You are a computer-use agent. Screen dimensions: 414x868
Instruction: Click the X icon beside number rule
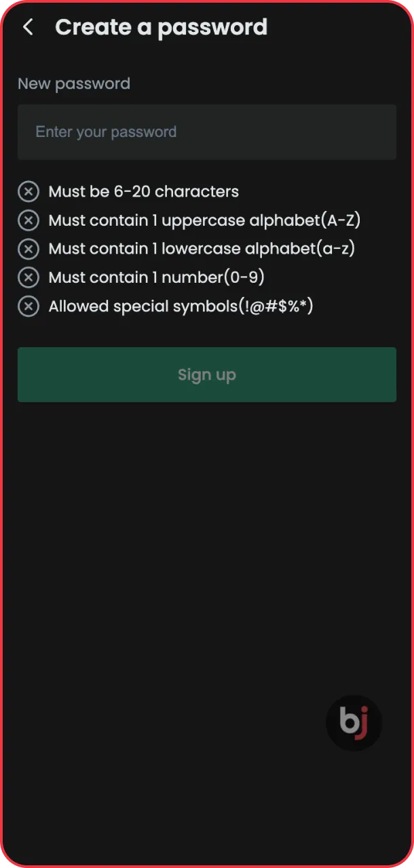(29, 277)
